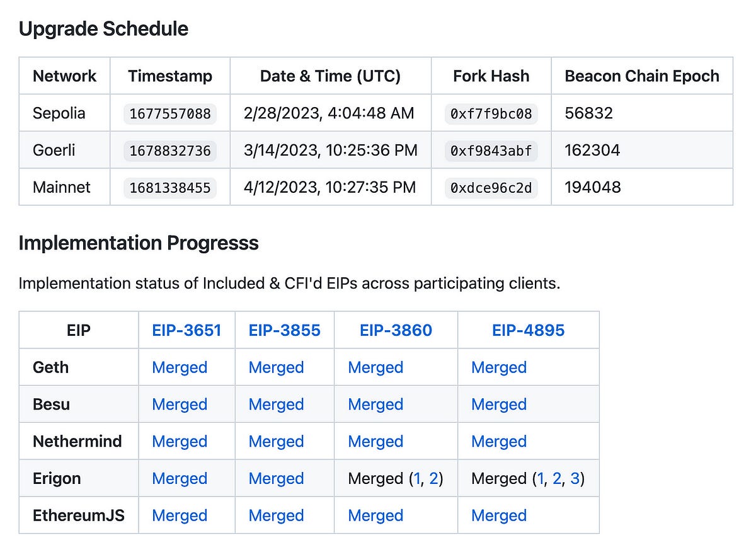Open the EIP-3651 header link
This screenshot has width=756, height=552.
tap(186, 330)
